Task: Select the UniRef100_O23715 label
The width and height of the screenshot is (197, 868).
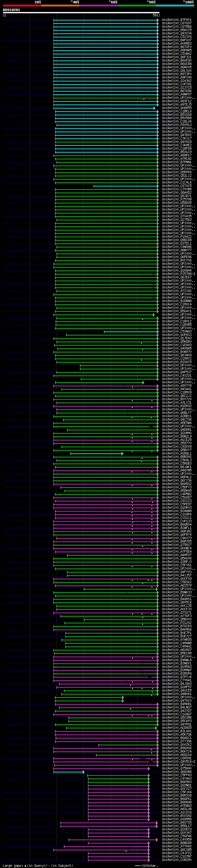Action: [176, 88]
